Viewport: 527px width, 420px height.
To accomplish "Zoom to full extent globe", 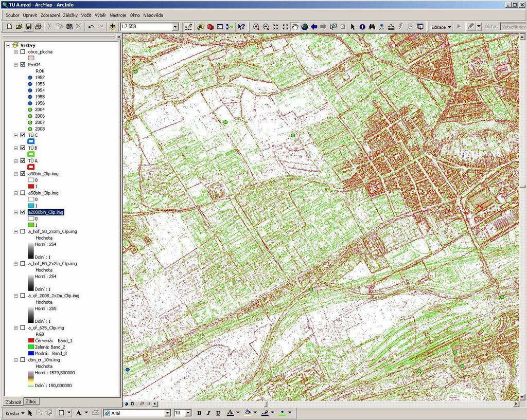I will 305,27.
